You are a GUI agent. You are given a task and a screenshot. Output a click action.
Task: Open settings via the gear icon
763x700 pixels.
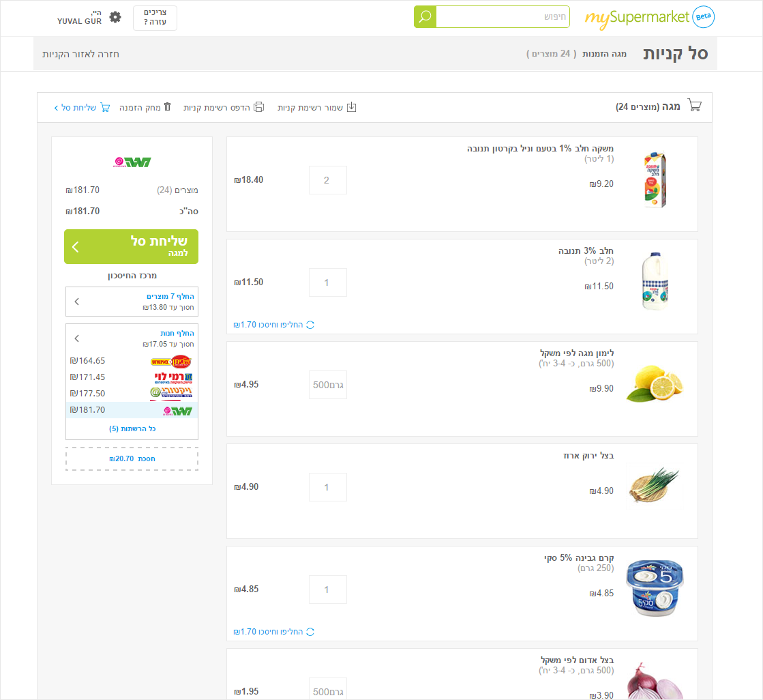click(115, 18)
